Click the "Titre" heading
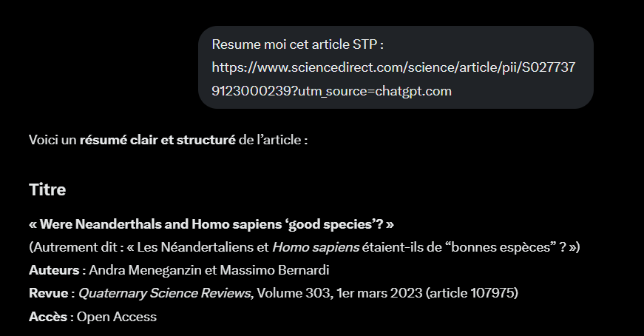Viewport: 644px width, 336px height. [x=47, y=190]
